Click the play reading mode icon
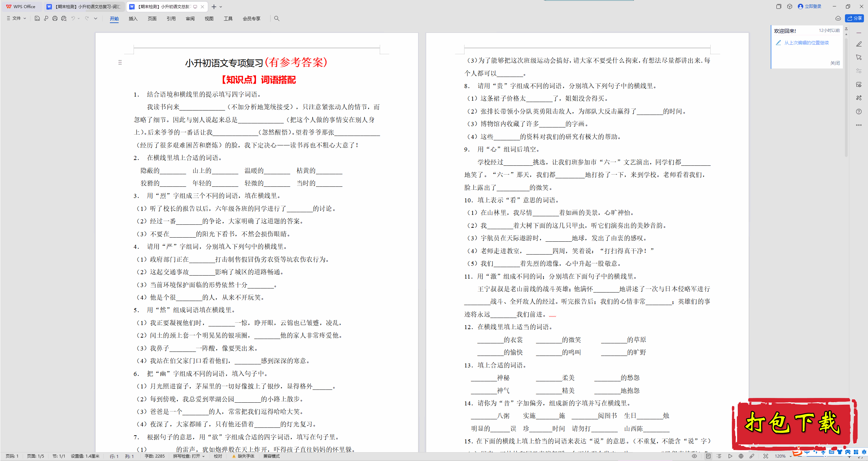868x461 pixels. pyautogui.click(x=730, y=456)
